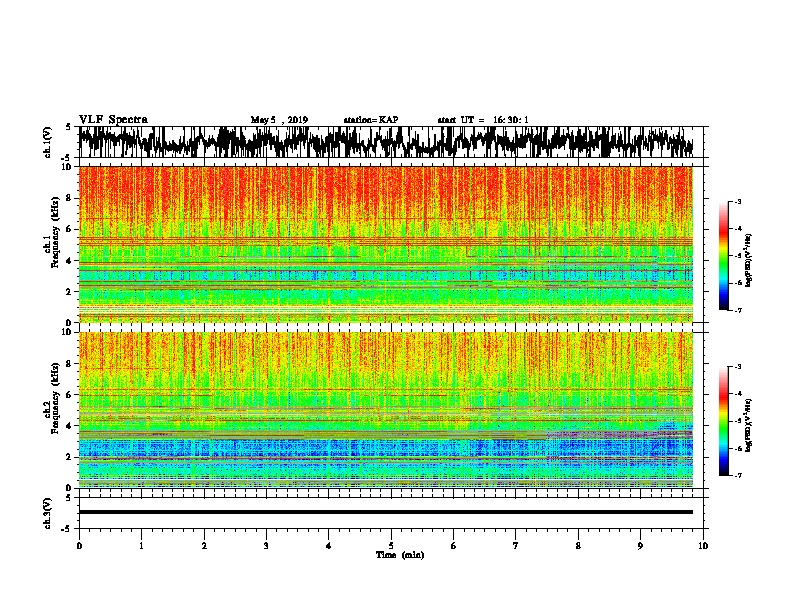This screenshot has width=792, height=612.
Task: Click the "-3" tick on ch.2 colorbar
Action: click(738, 367)
